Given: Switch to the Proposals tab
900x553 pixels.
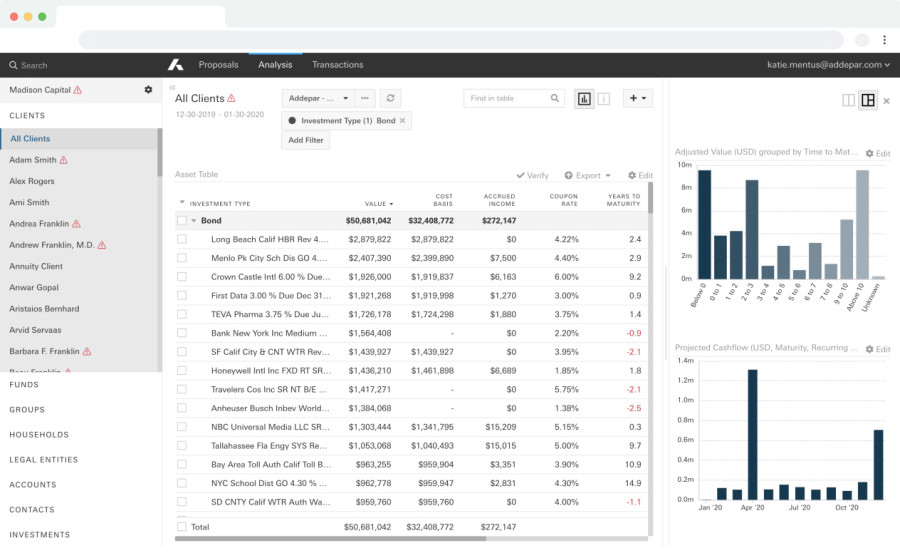Looking at the screenshot, I should [218, 65].
